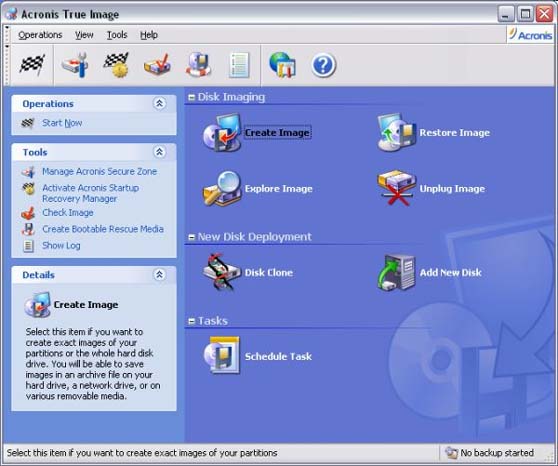
Task: Collapse the Disk Imaging section
Action: (x=191, y=97)
